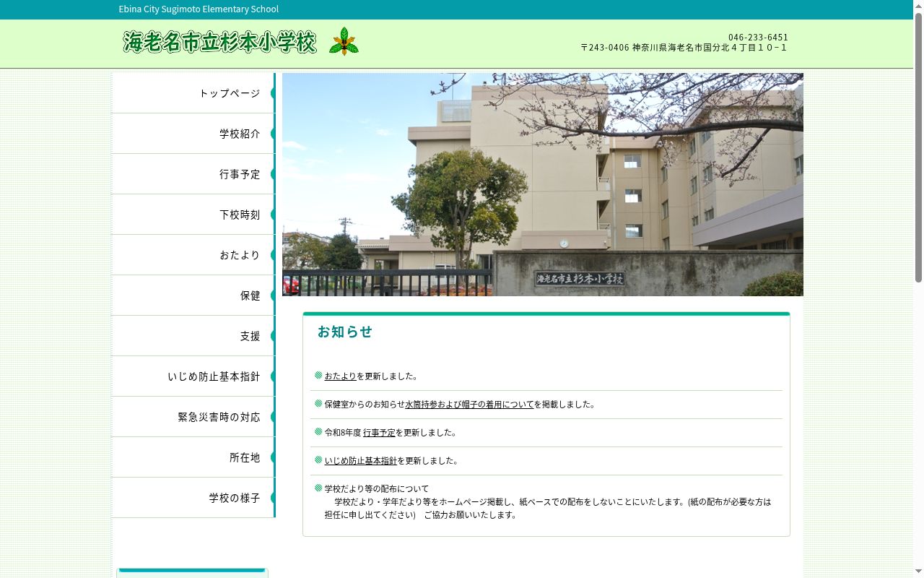
Task: Click the school leaf emblem icon in the header
Action: click(x=344, y=41)
